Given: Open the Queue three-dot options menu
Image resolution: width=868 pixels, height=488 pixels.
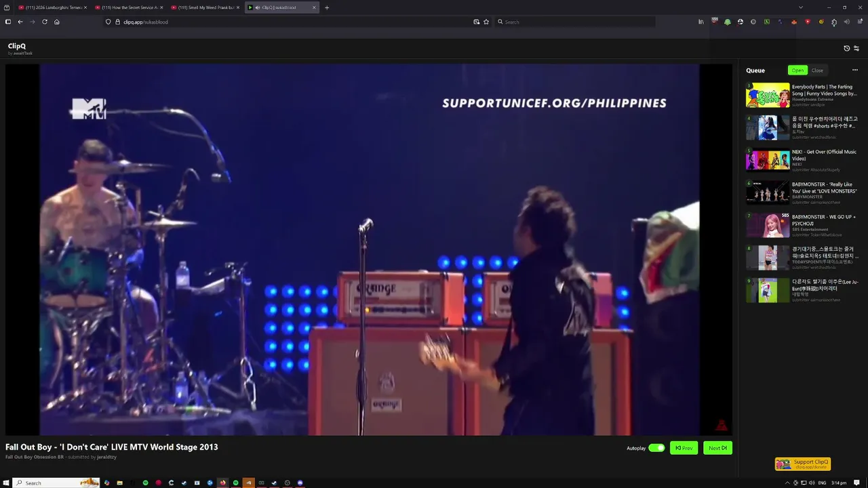Looking at the screenshot, I should tap(854, 70).
